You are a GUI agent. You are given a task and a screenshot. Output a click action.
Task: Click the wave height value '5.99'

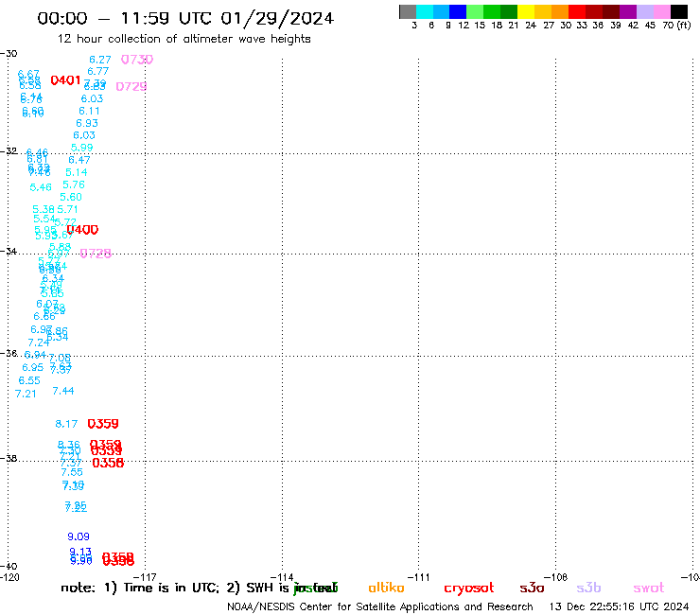click(x=81, y=148)
